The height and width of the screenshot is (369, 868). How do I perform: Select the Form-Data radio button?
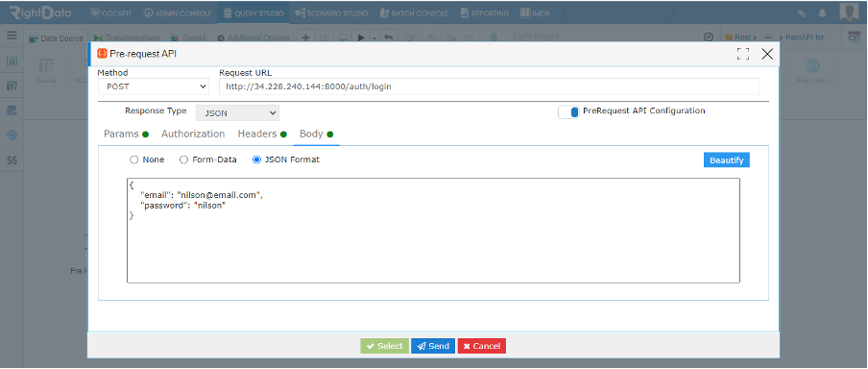pos(183,160)
